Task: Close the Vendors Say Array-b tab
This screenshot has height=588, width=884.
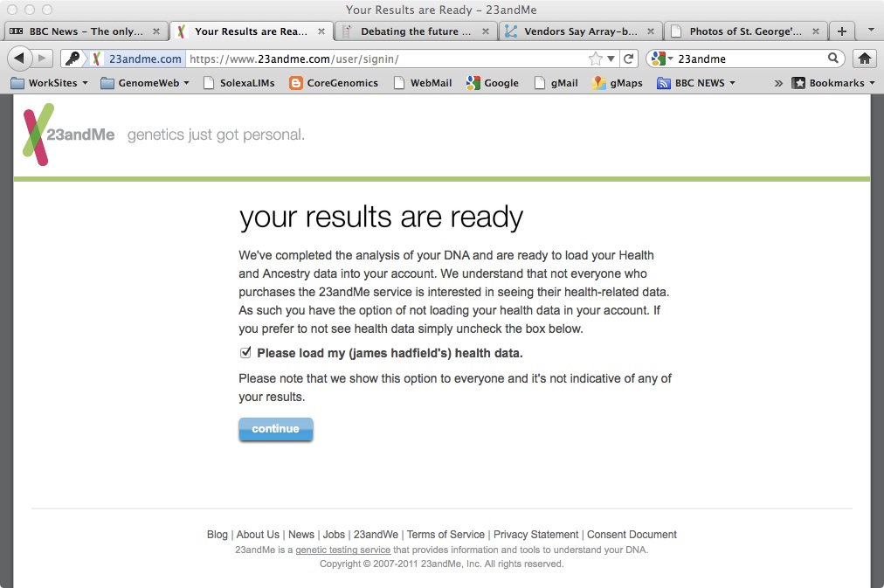Action: (651, 31)
